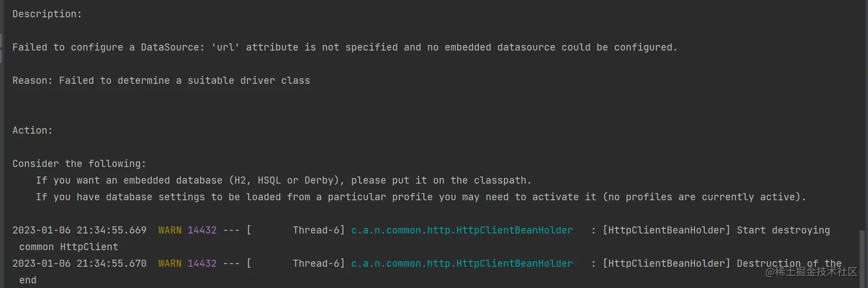Click the Consider the following: line
This screenshot has width=868, height=288.
pos(79,164)
